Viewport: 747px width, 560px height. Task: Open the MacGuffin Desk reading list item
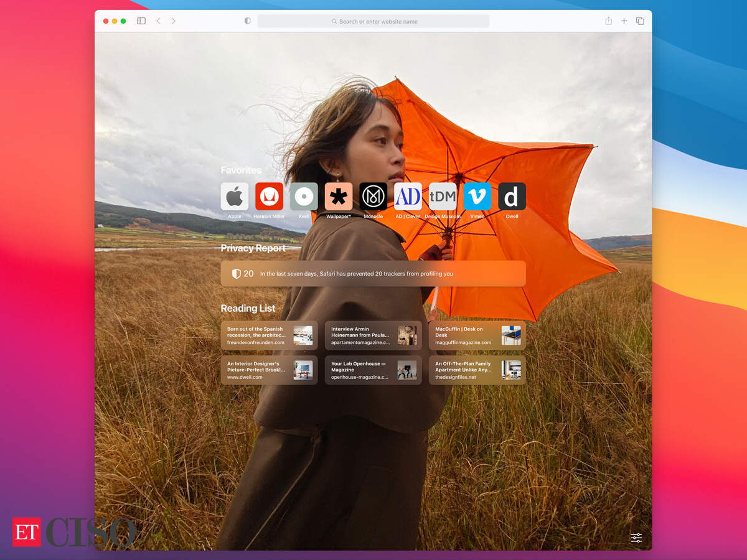[477, 335]
